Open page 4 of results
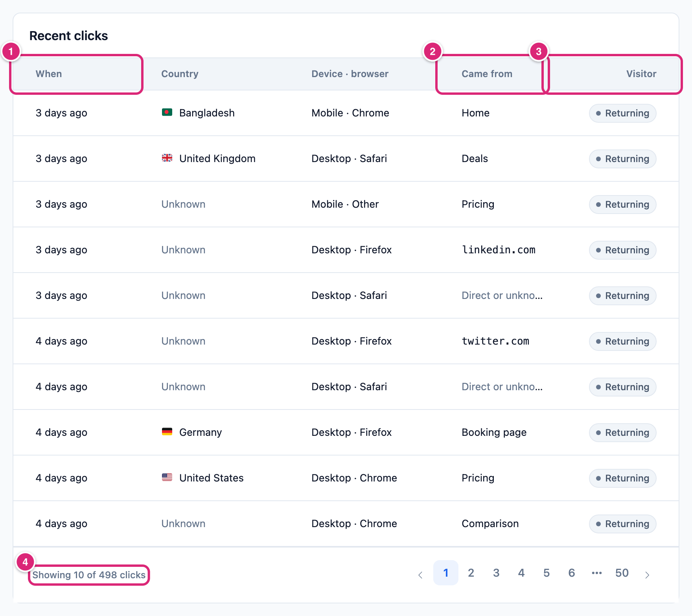692x616 pixels. 521,573
